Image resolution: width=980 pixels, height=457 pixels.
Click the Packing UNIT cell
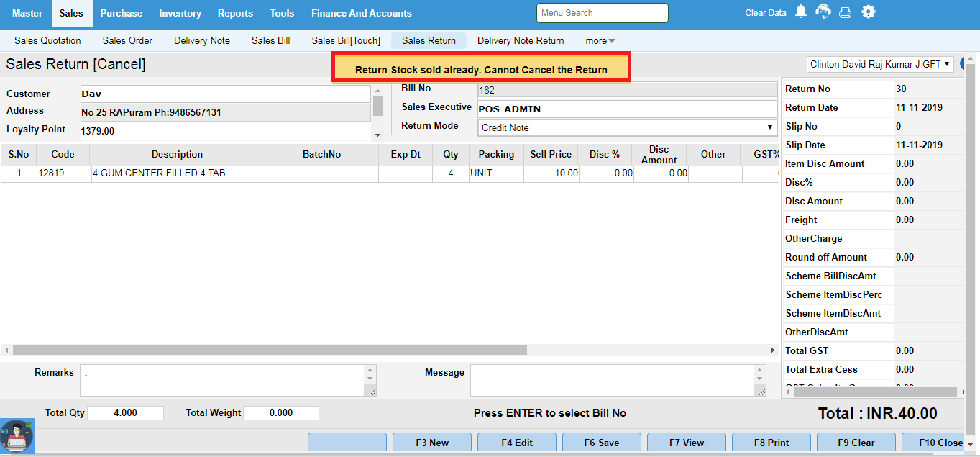point(496,173)
